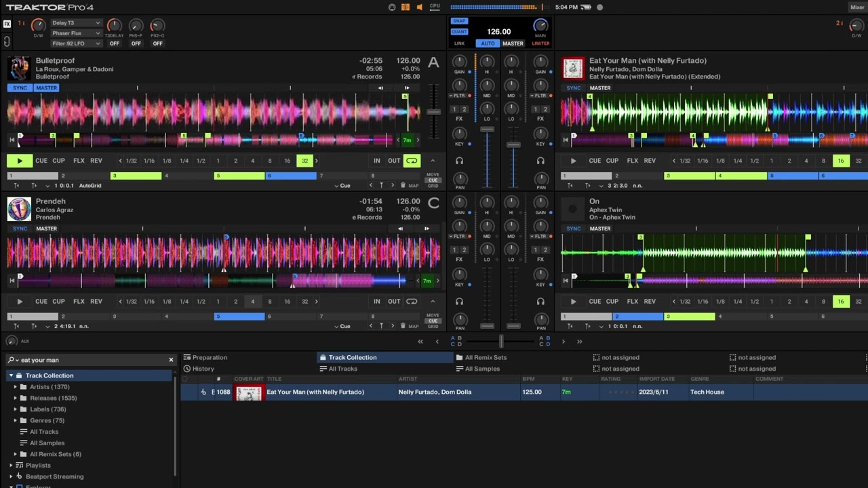Open the Filter:92 LFO effect dropdown
The width and height of the screenshot is (868, 488).
pyautogui.click(x=75, y=43)
